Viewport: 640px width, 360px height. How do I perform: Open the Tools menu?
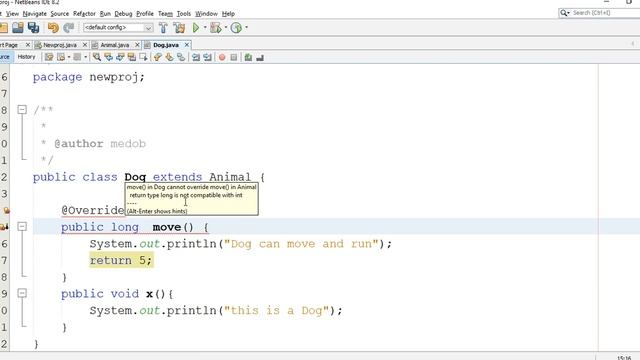coord(184,13)
